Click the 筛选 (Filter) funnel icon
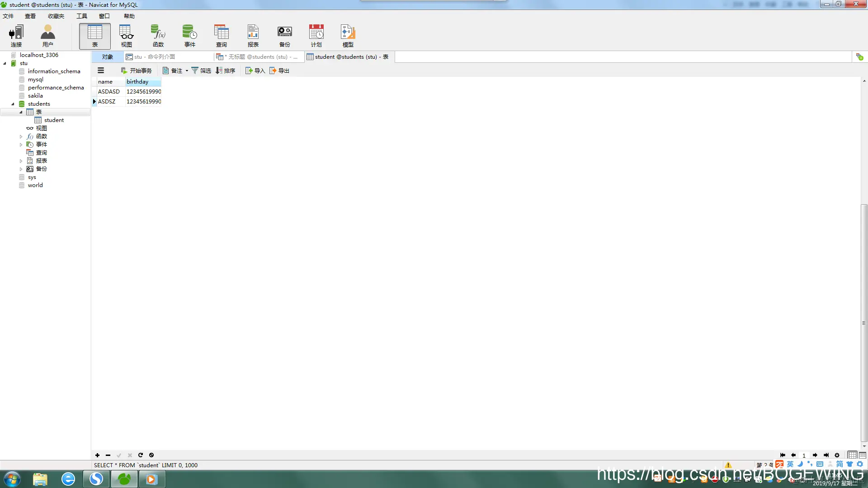This screenshot has height=488, width=868. [x=195, y=70]
